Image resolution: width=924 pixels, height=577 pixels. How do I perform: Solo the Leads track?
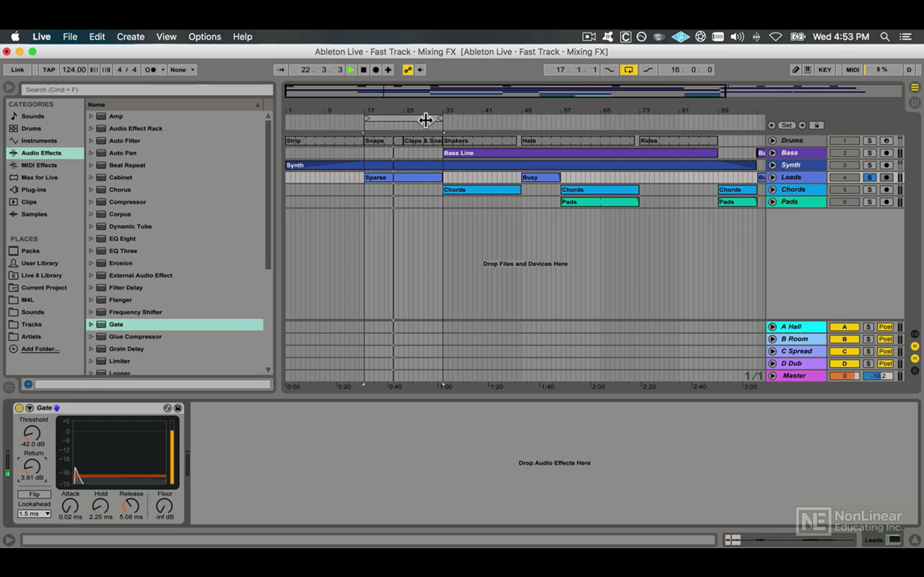click(x=871, y=177)
